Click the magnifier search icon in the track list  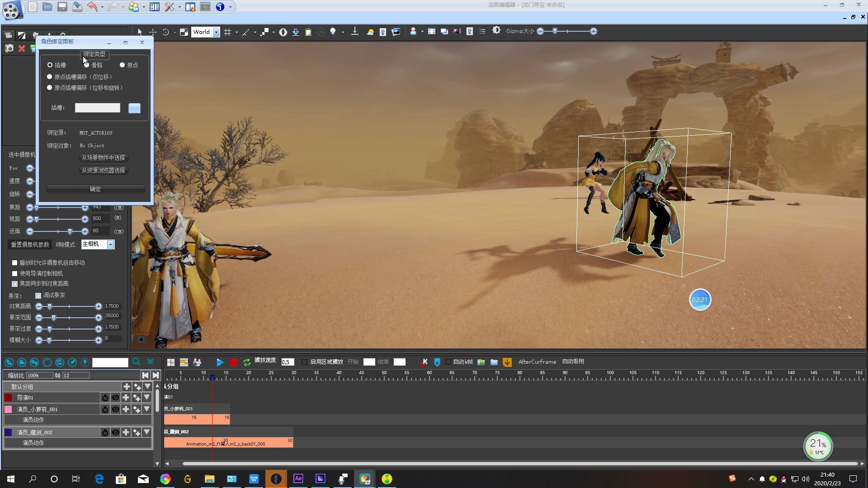[137, 361]
